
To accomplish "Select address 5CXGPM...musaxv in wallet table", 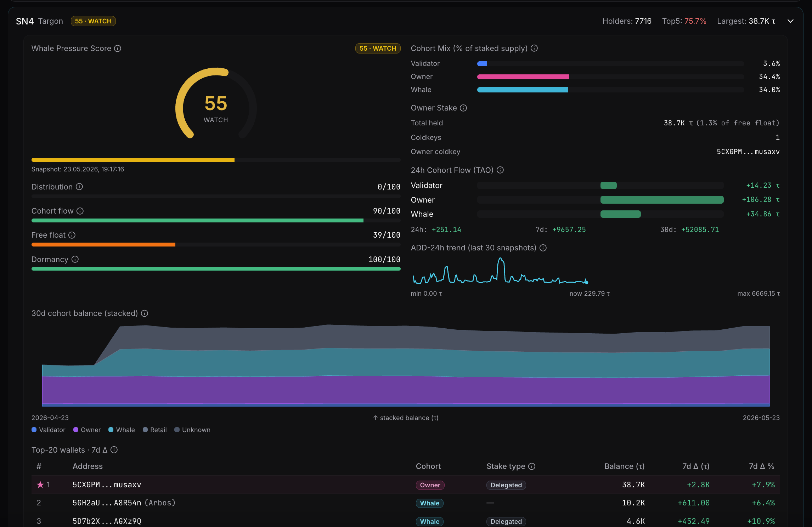I will pos(107,485).
